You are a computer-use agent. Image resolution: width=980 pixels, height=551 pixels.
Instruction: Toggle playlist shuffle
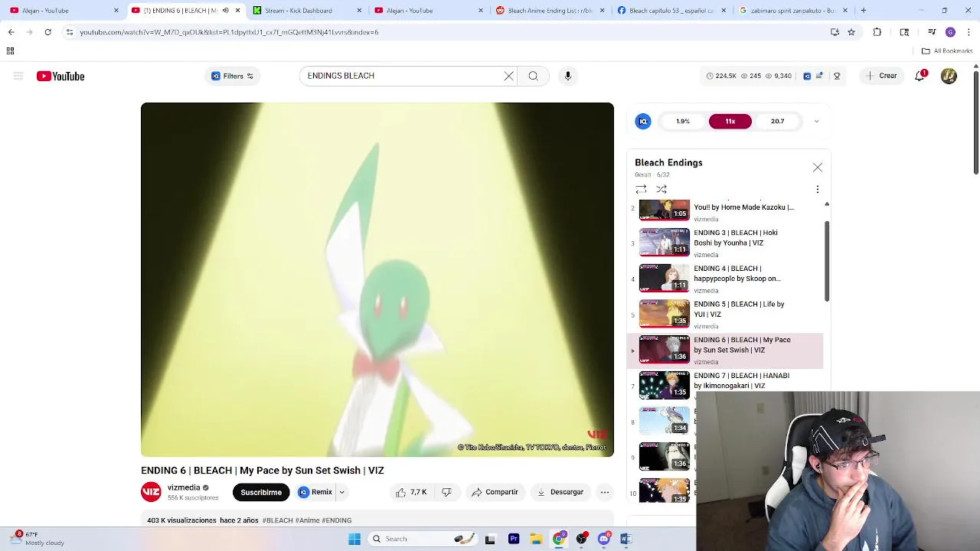[661, 189]
